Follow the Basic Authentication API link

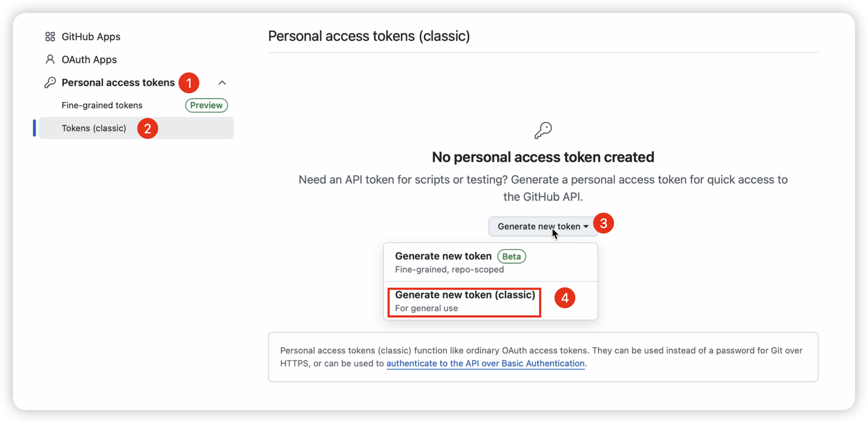pyautogui.click(x=485, y=363)
